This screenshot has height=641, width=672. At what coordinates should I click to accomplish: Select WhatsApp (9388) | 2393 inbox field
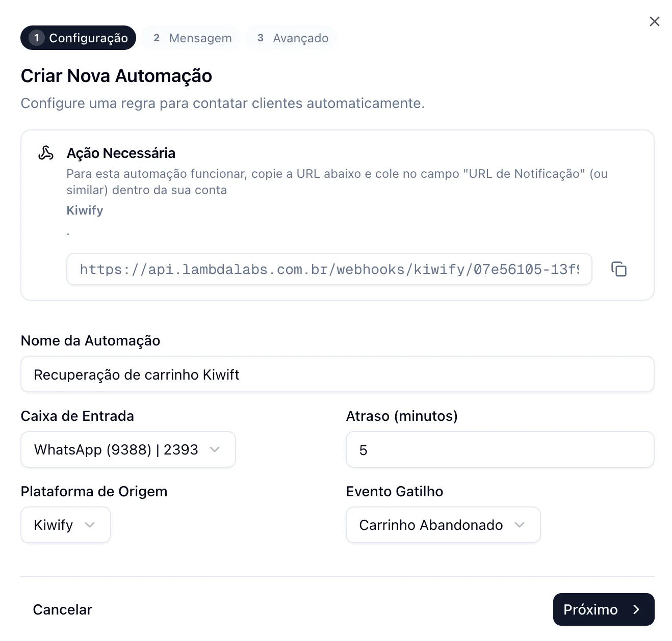(x=128, y=449)
